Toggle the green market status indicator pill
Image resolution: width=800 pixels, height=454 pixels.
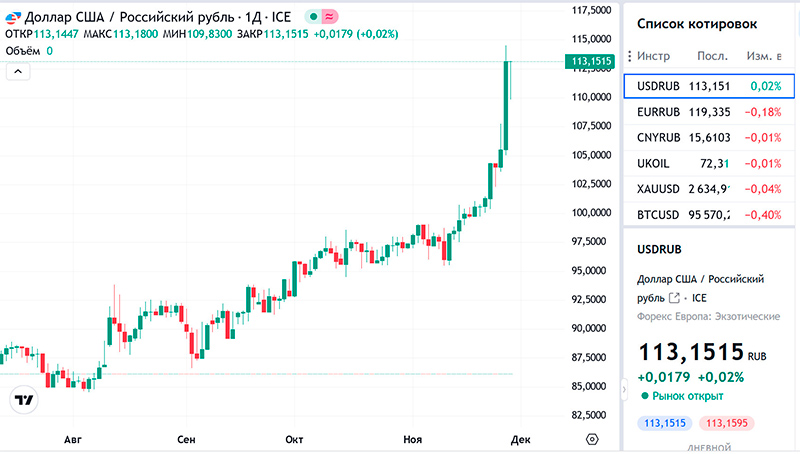(x=321, y=17)
